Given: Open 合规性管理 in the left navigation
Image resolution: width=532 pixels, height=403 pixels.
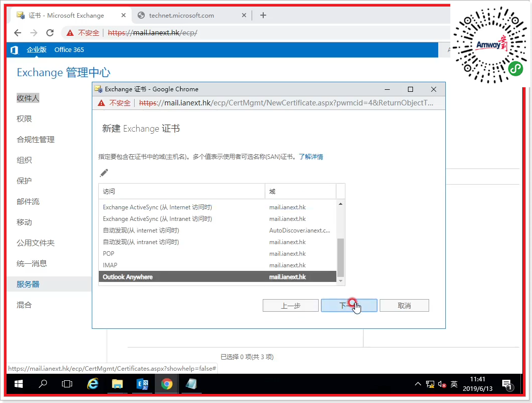Looking at the screenshot, I should point(36,139).
